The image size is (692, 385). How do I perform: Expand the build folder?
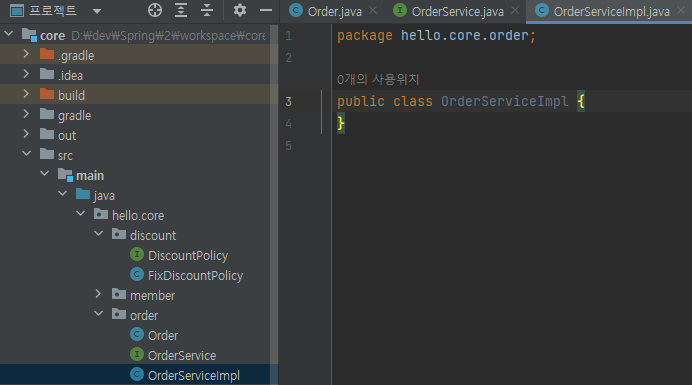26,94
